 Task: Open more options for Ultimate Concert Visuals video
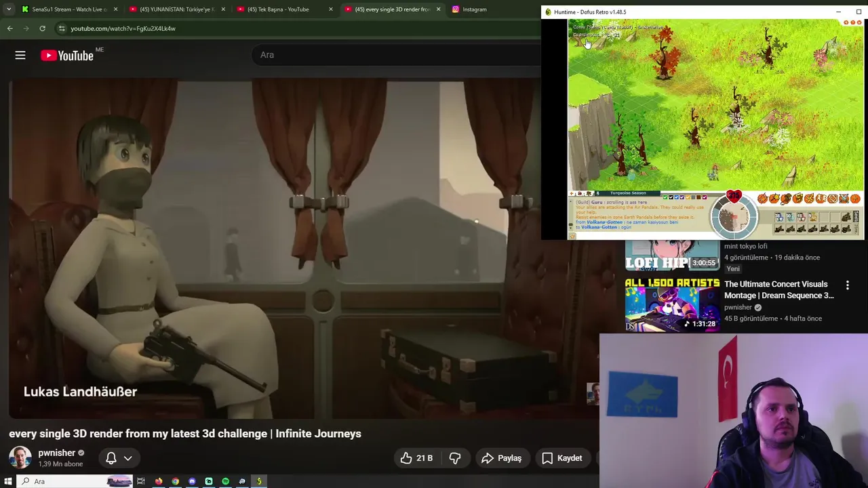click(x=847, y=285)
